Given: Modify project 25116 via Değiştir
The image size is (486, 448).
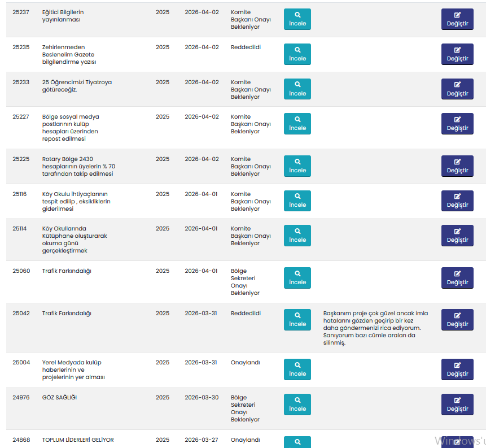Looking at the screenshot, I should pos(457,201).
